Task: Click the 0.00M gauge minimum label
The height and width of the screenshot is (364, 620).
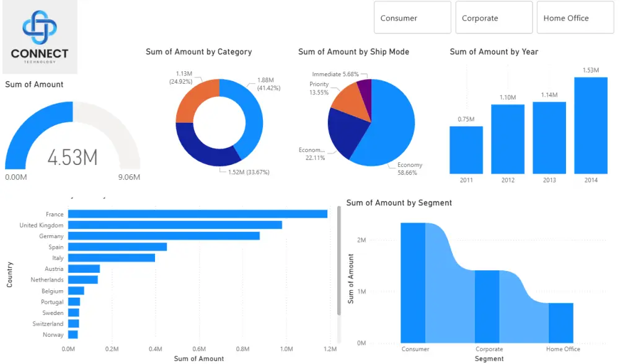Action: tap(16, 177)
